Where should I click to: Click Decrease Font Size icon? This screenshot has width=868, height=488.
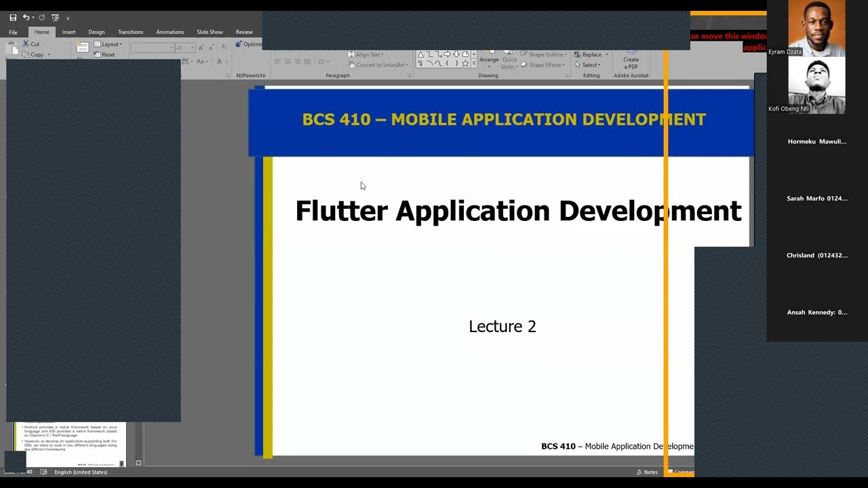coord(211,47)
